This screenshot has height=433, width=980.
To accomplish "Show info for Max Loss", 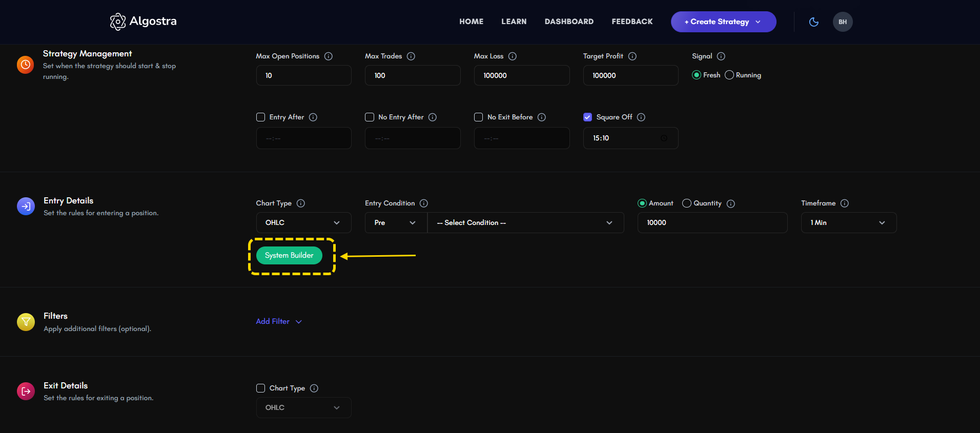I will click(x=513, y=56).
